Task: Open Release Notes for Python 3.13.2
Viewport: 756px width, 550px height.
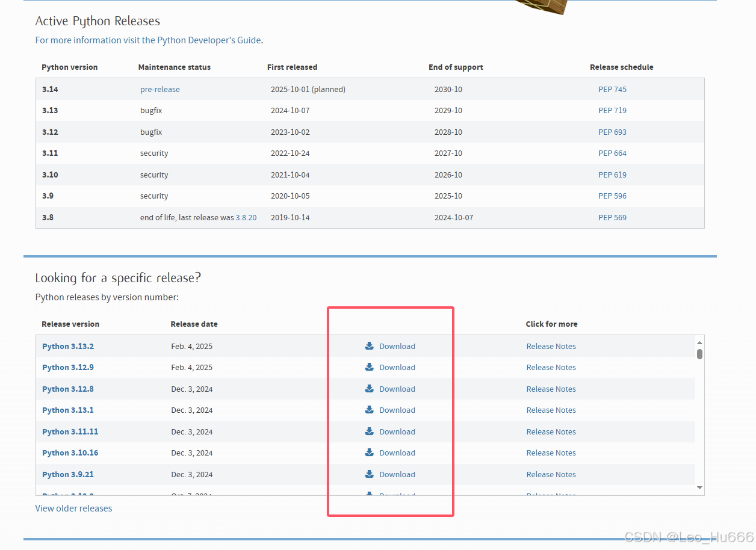Action: pos(551,346)
